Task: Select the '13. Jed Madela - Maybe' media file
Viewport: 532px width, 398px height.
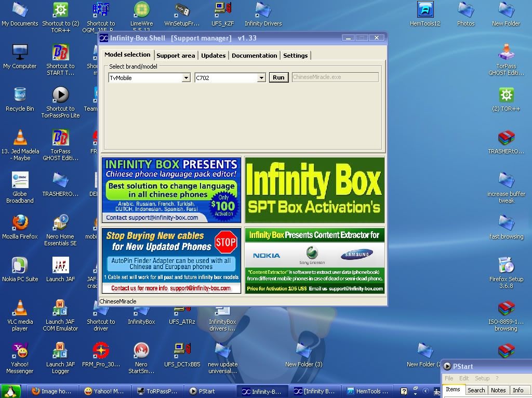Action: (x=20, y=145)
